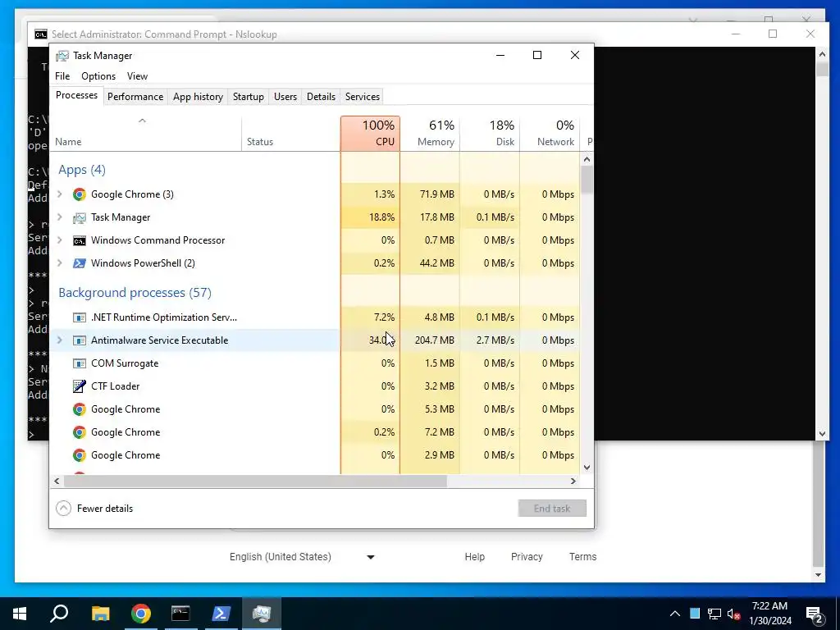Screen dimensions: 840x630
Task: Click the Chrome icon with 2.9 MB memory
Action: (80, 455)
